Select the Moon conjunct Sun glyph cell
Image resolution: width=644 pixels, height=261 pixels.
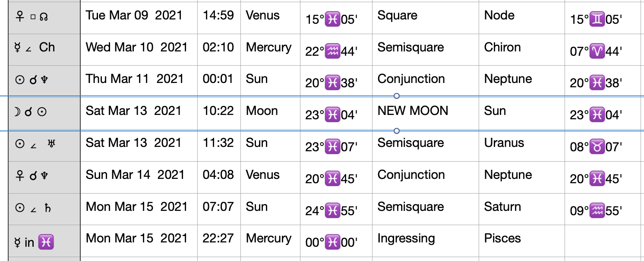click(x=44, y=112)
